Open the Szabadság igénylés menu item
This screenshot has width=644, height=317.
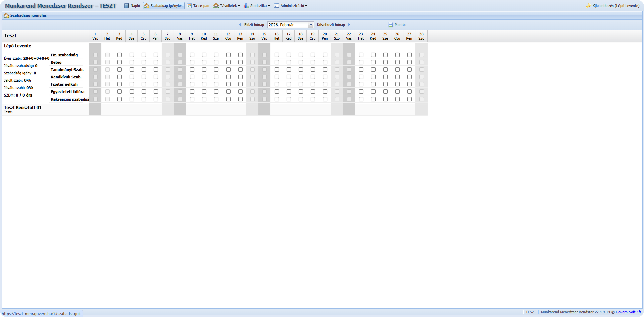pyautogui.click(x=164, y=6)
